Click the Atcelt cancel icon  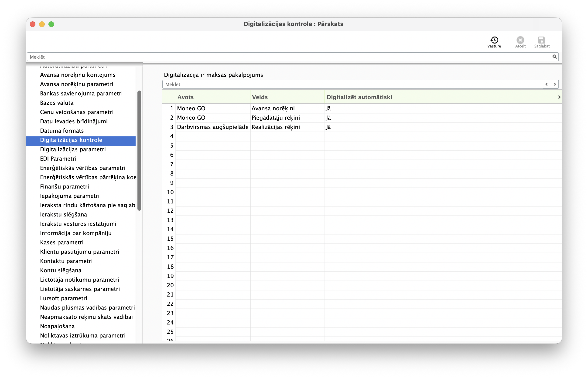point(520,42)
